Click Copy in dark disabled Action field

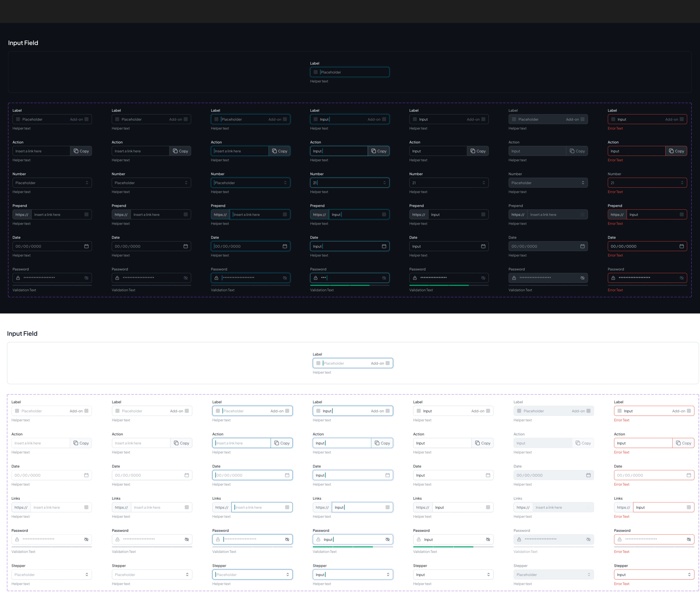(577, 151)
